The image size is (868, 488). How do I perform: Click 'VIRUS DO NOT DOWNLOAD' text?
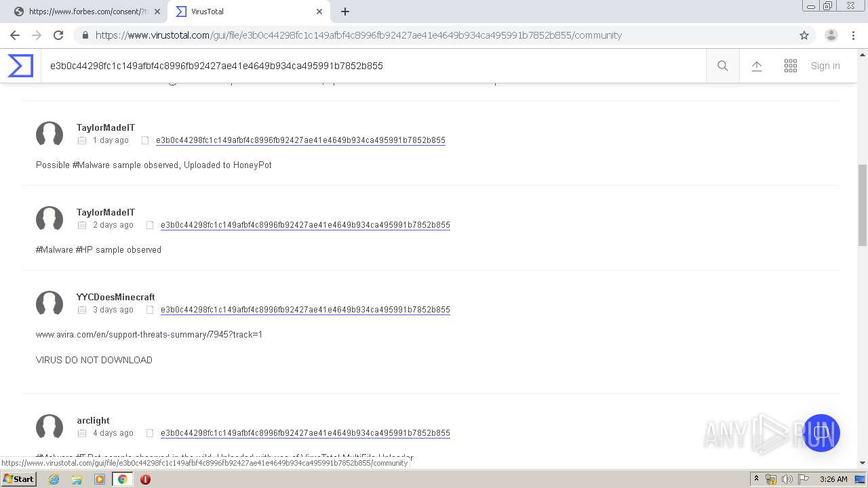point(94,360)
